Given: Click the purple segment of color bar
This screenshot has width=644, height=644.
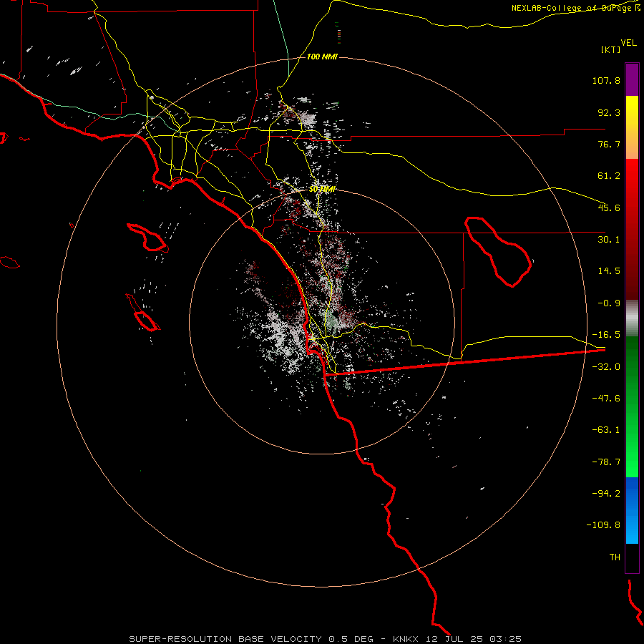Looking at the screenshot, I should click(x=632, y=79).
